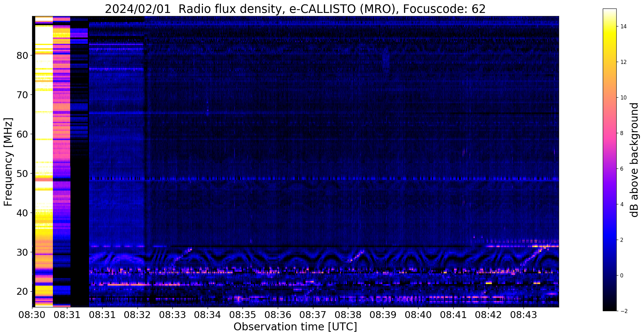This screenshot has height=336, width=644.
Task: Click the frequency axis tick label 70
Action: click(23, 95)
